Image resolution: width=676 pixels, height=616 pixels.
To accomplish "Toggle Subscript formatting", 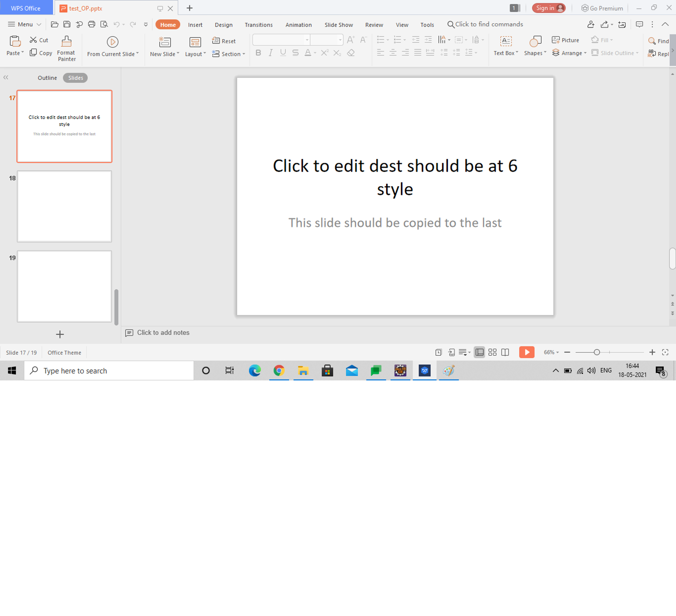I will coord(337,53).
